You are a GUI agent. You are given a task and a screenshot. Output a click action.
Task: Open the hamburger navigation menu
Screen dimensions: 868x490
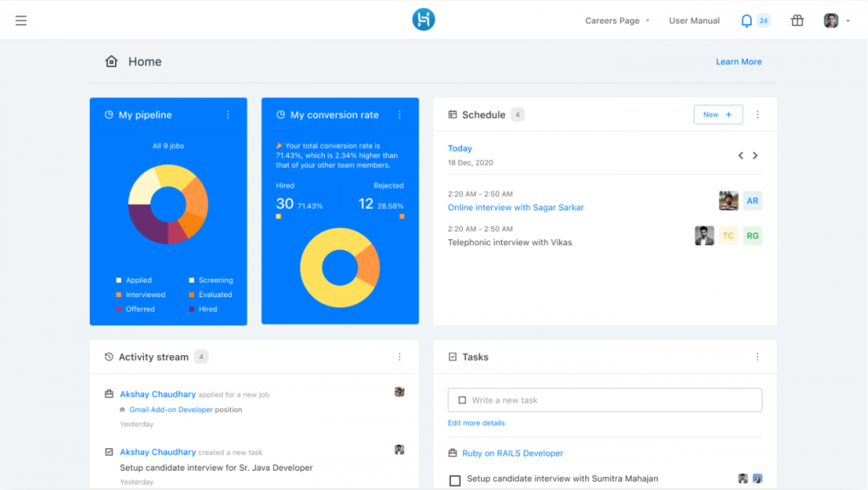point(21,21)
